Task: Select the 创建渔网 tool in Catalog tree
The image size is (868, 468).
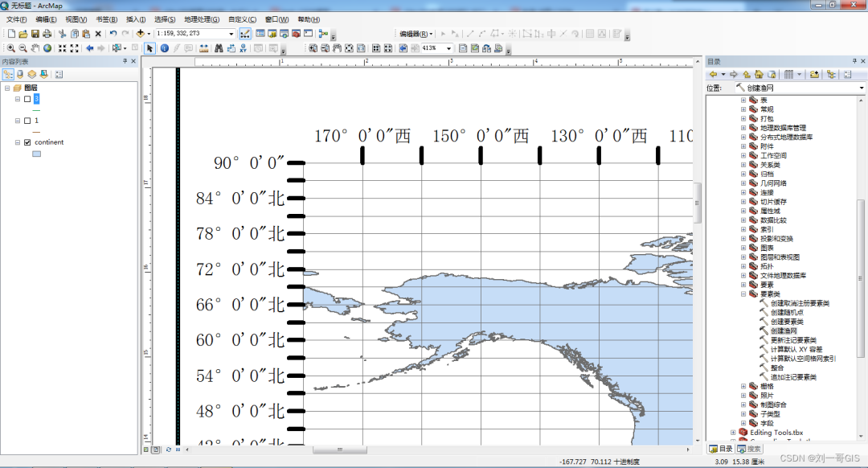Action: pyautogui.click(x=784, y=331)
